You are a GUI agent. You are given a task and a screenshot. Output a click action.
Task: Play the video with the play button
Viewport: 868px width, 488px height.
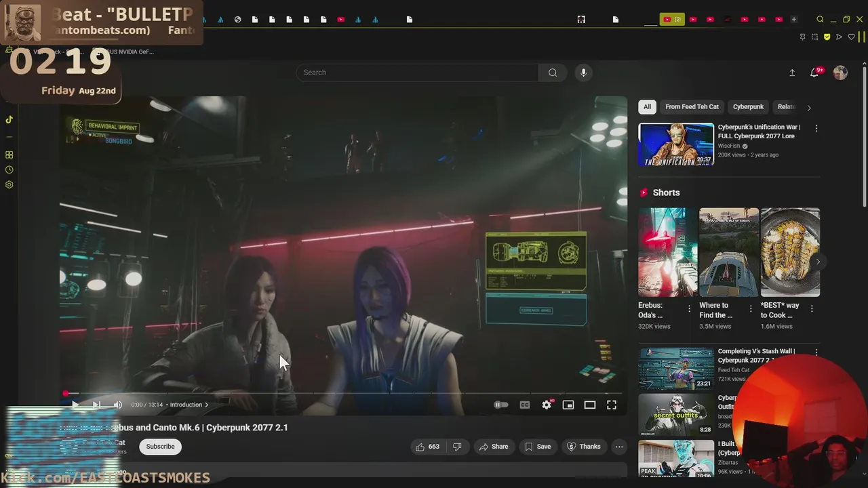tap(75, 405)
